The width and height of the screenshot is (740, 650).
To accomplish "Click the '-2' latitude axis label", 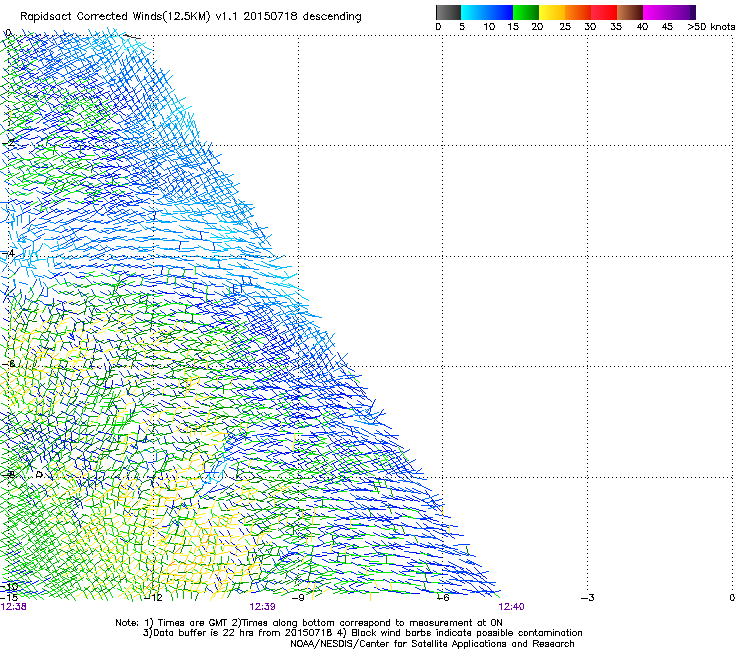I will (x=8, y=142).
